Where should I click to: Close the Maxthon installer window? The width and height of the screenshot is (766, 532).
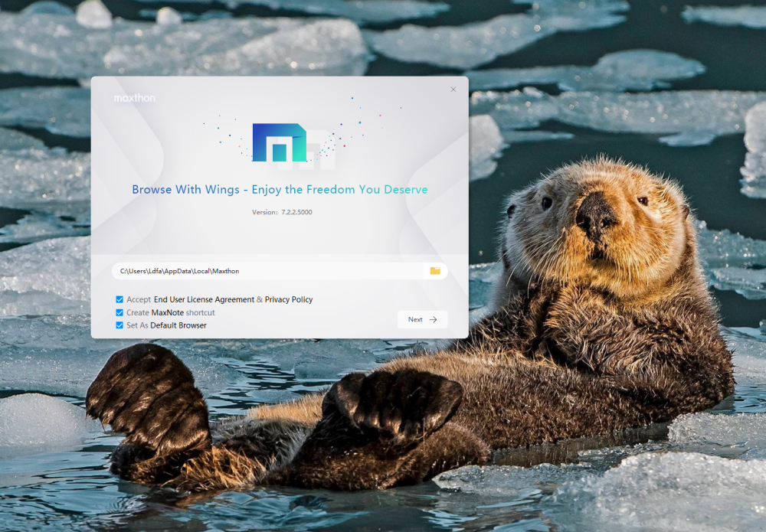tap(453, 90)
